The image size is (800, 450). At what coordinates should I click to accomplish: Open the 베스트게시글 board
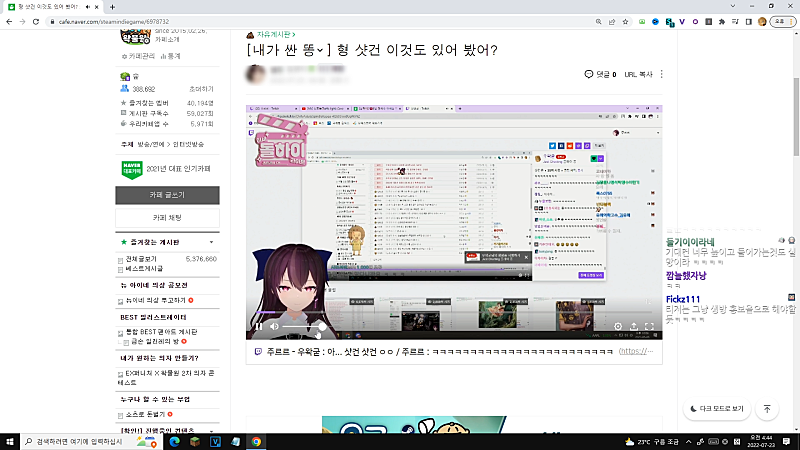144,268
